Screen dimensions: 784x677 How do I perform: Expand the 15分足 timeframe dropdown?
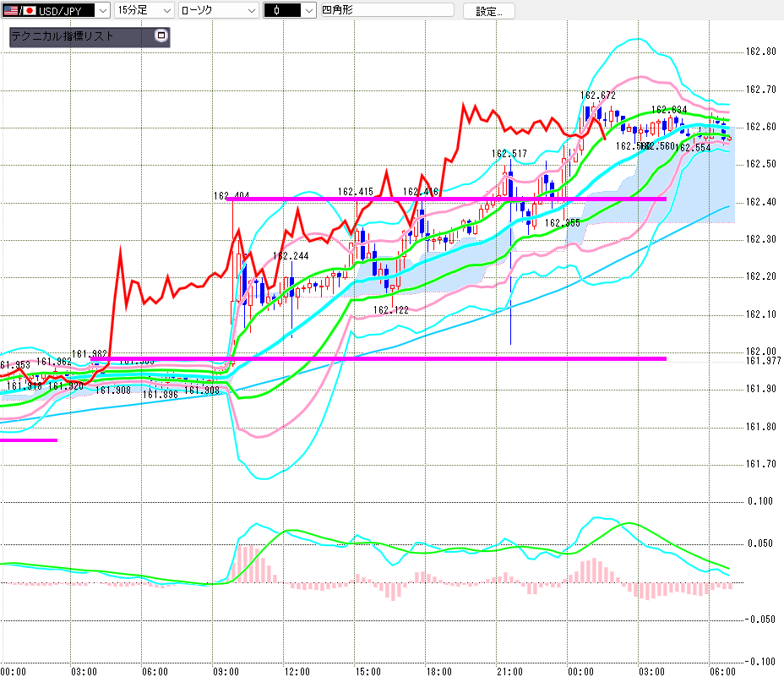(144, 10)
